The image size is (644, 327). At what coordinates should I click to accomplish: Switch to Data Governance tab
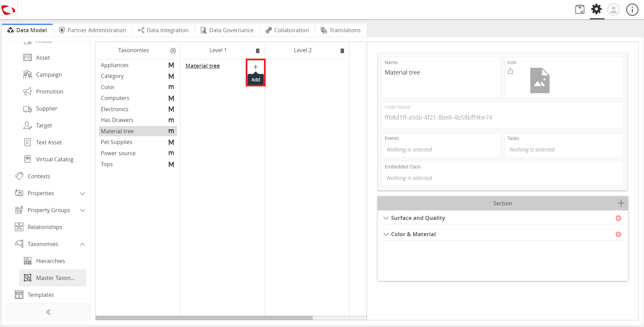[227, 30]
